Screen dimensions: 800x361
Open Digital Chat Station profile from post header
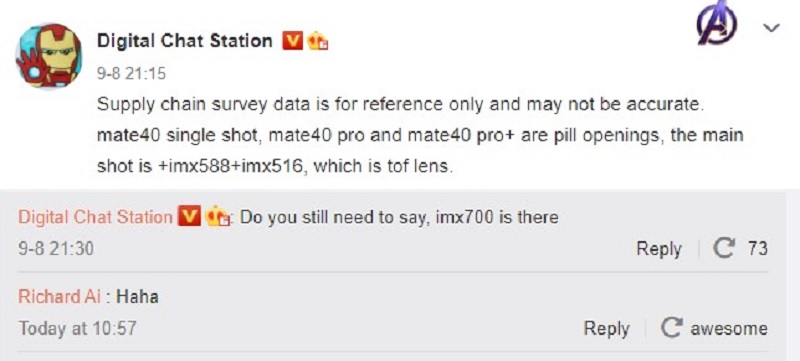tap(185, 41)
